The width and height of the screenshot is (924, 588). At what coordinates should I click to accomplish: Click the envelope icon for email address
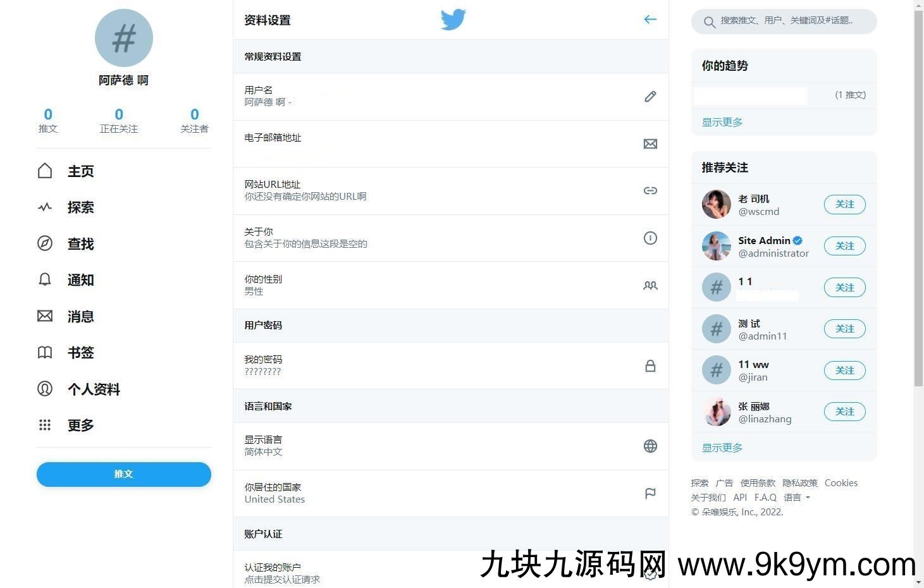pyautogui.click(x=650, y=144)
